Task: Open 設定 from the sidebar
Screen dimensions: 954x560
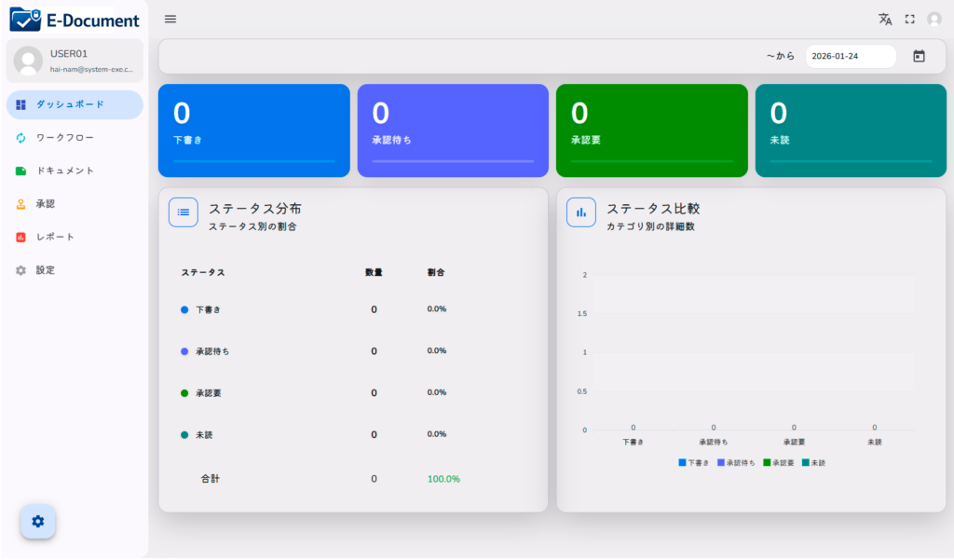Action: tap(46, 270)
